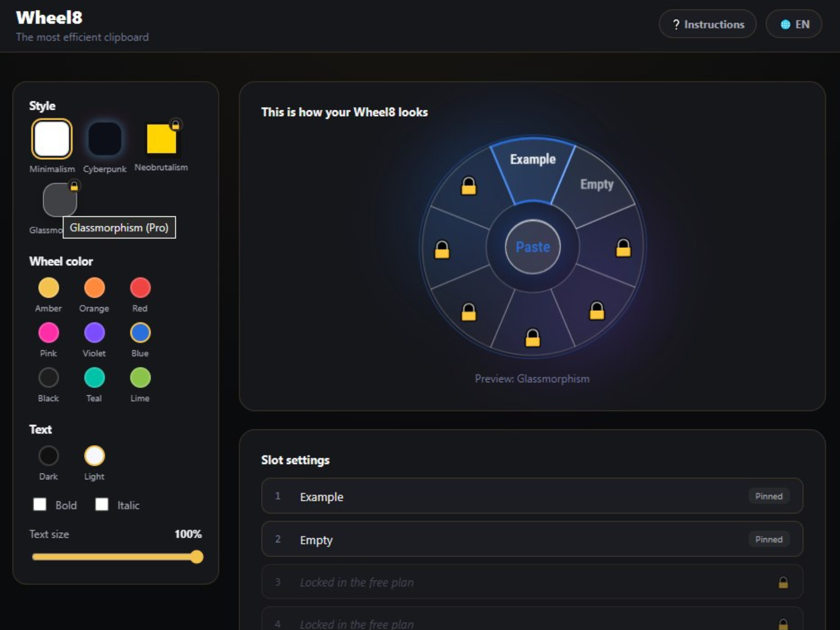The image size is (840, 630).
Task: Click the lock in the wheel's upper-left segment
Action: [469, 185]
